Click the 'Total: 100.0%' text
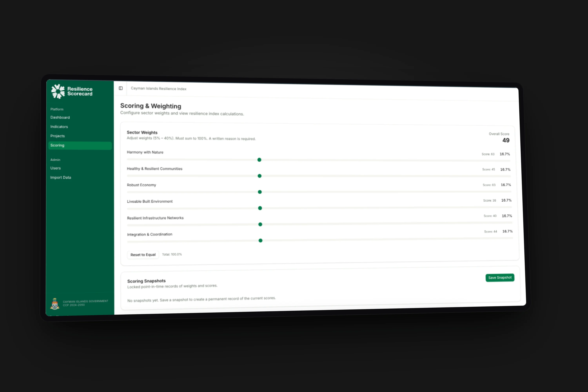This screenshot has width=588, height=392. coord(172,254)
